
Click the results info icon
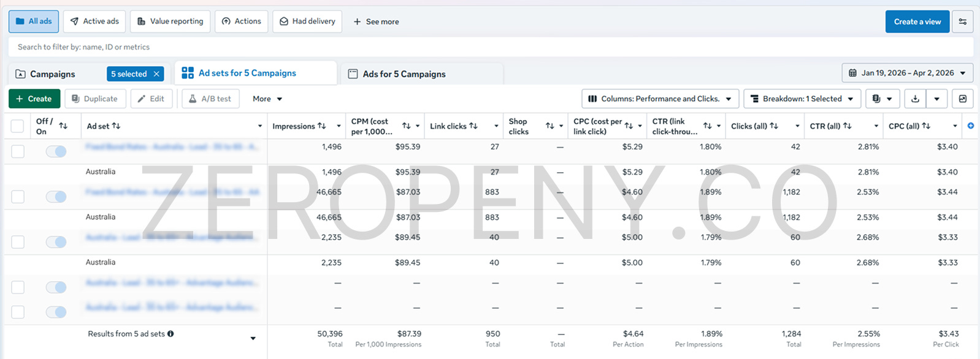tap(170, 334)
